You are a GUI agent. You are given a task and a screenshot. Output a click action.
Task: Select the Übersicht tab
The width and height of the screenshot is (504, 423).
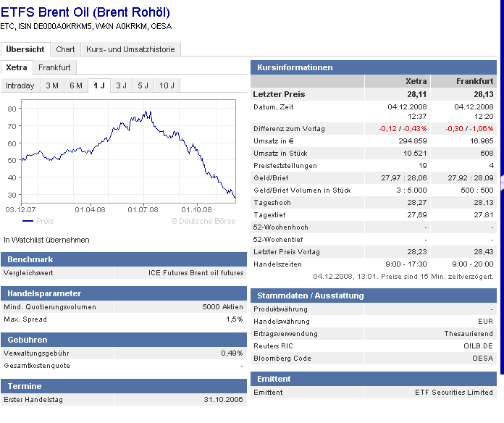click(25, 49)
